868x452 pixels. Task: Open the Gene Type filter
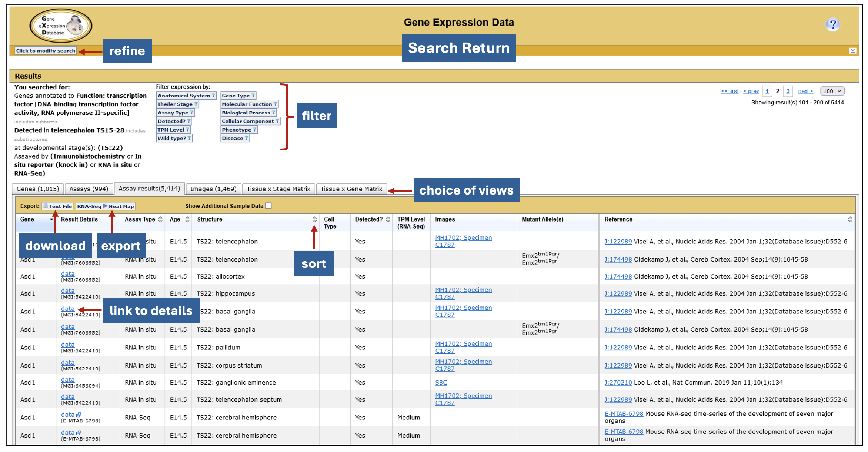point(238,96)
